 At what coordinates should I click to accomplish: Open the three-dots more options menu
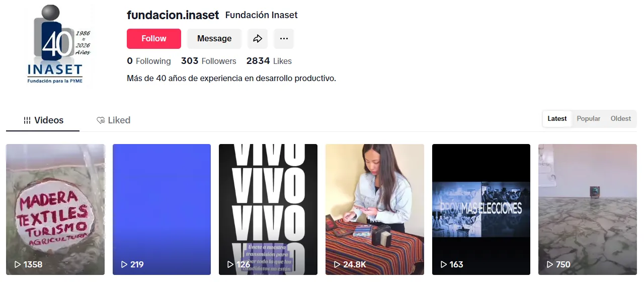[x=284, y=39]
